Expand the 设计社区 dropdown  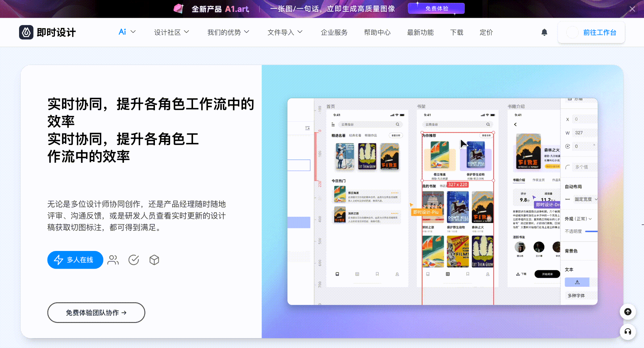coord(171,32)
